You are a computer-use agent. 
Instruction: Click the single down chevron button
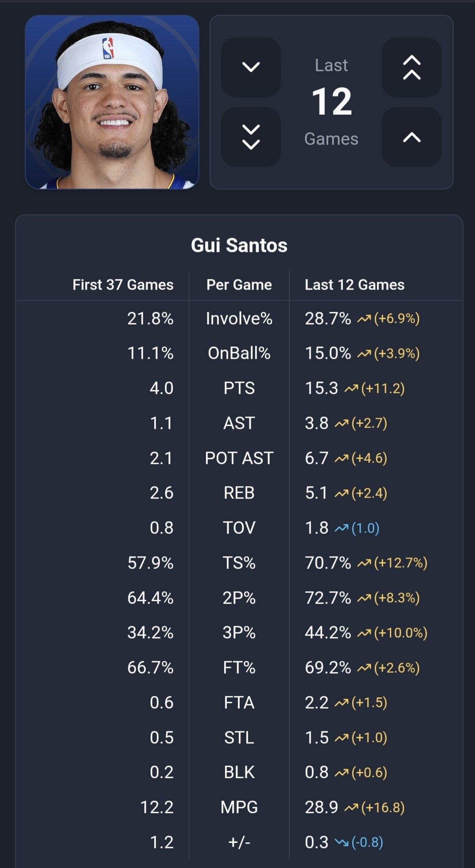coord(251,67)
